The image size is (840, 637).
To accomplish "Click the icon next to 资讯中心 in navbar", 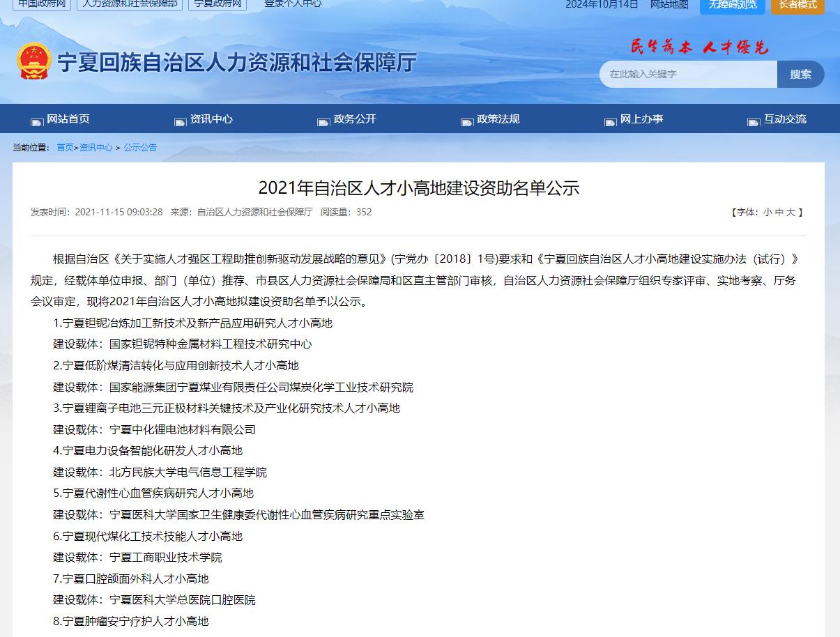I will click(x=179, y=121).
